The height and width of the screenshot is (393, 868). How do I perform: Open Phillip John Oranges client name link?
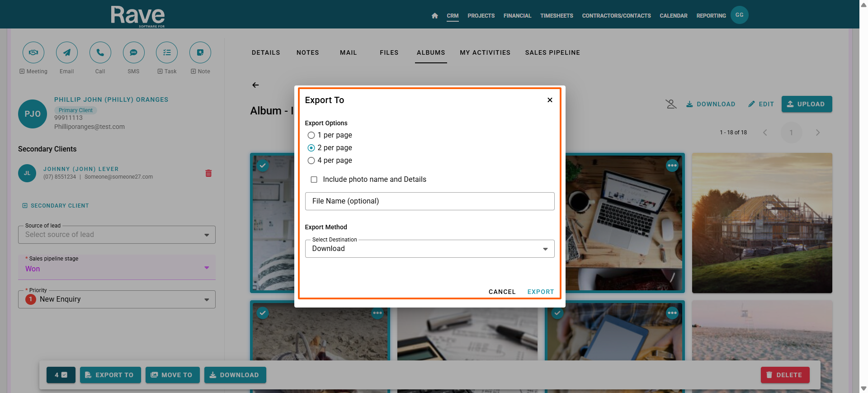tap(111, 99)
